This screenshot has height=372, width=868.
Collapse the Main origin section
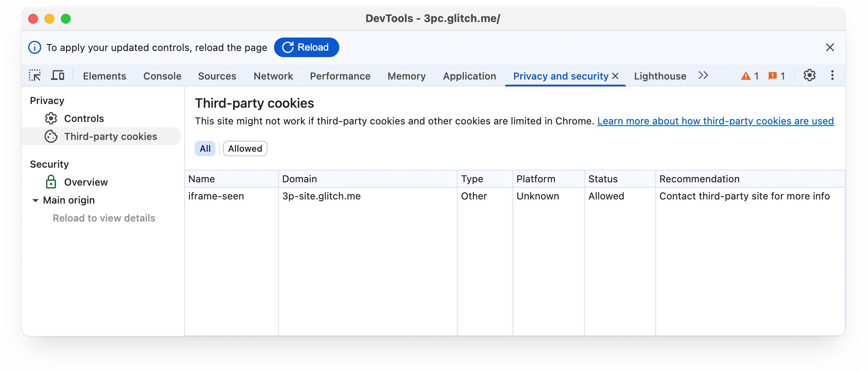(x=35, y=200)
